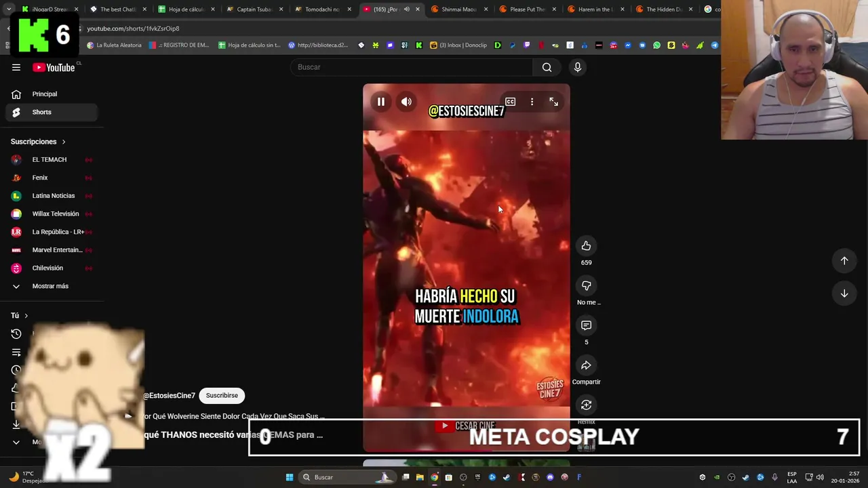Subscribe via the Suscribirse button

[x=222, y=395]
